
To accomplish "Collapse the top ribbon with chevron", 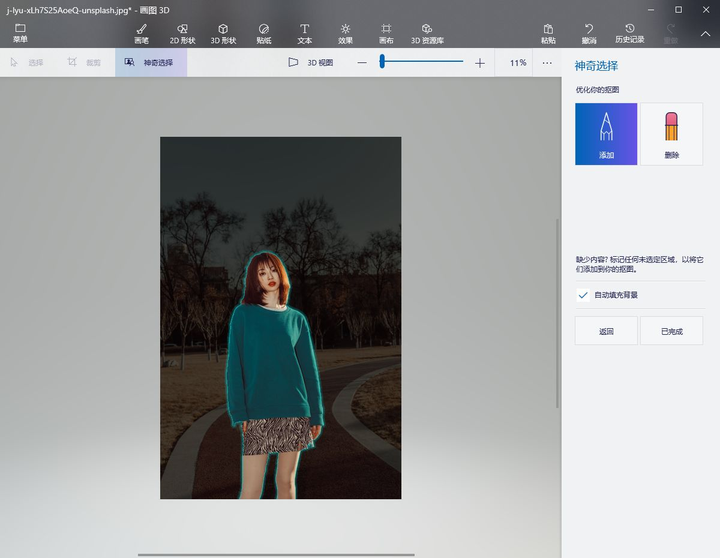I will (705, 34).
